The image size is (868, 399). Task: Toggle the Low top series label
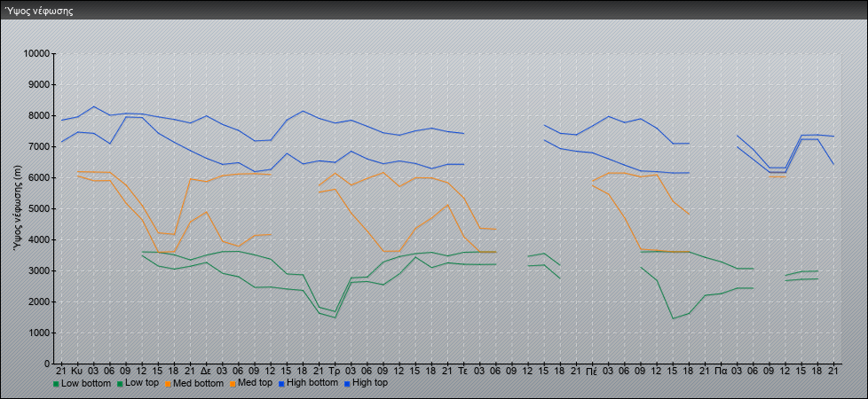[x=143, y=383]
